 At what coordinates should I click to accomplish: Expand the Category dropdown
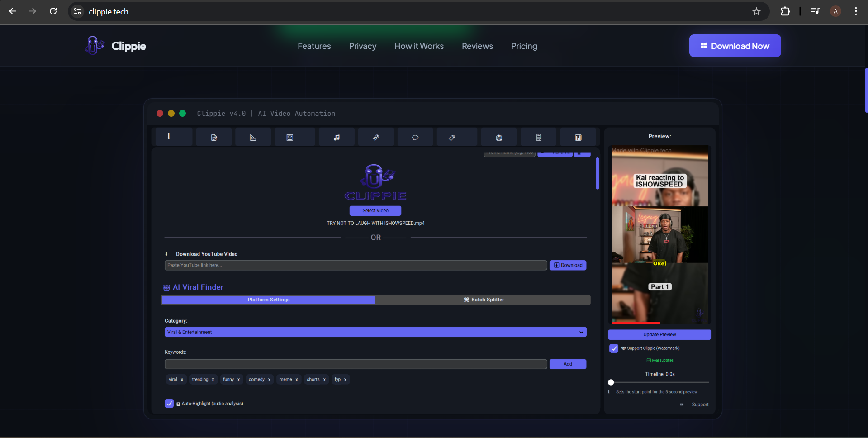click(375, 332)
